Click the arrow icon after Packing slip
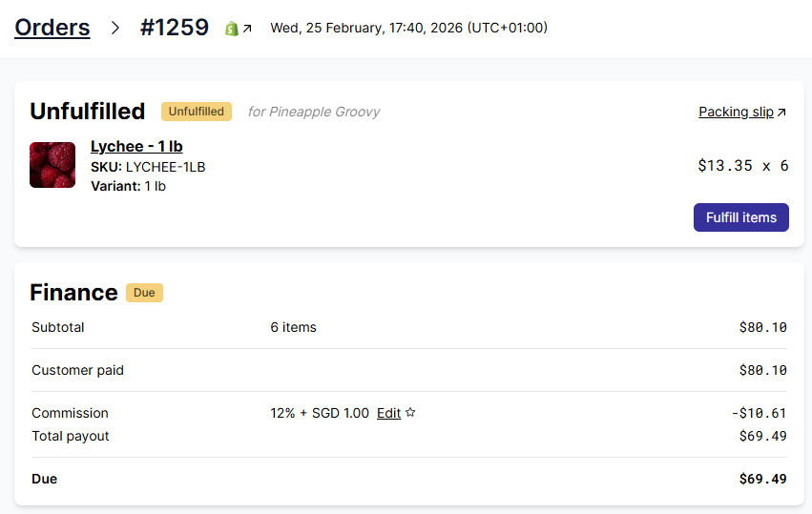This screenshot has height=514, width=812. [x=781, y=113]
